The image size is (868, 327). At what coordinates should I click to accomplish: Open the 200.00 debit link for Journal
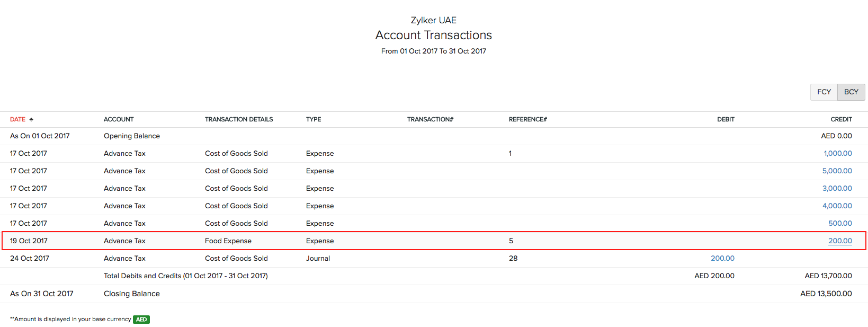pos(722,259)
